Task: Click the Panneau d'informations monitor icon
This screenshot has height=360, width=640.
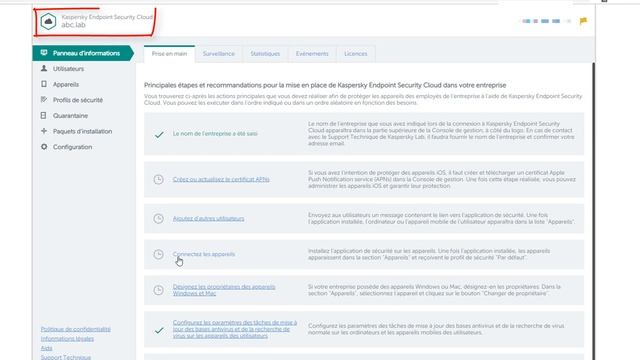Action: coord(44,53)
